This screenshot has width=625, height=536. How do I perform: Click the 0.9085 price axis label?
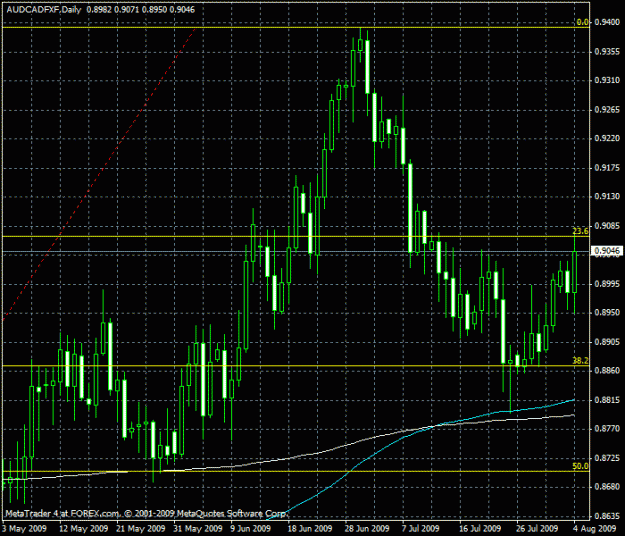point(607,226)
